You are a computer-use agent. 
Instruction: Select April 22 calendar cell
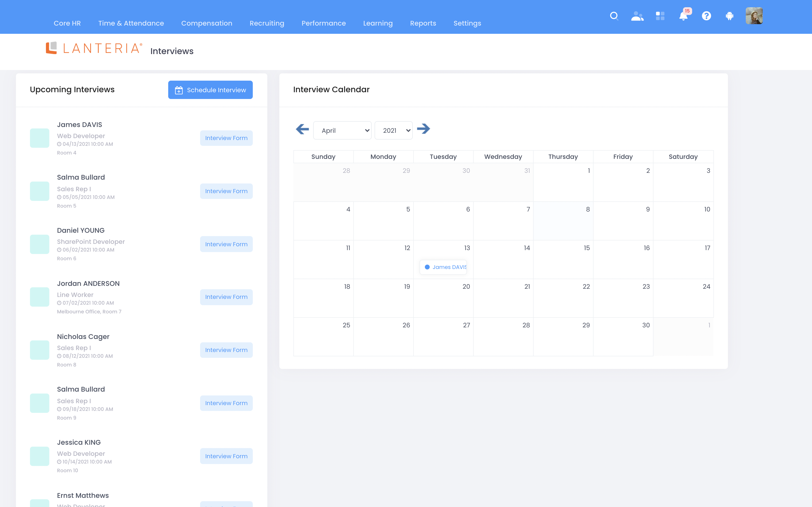(563, 298)
